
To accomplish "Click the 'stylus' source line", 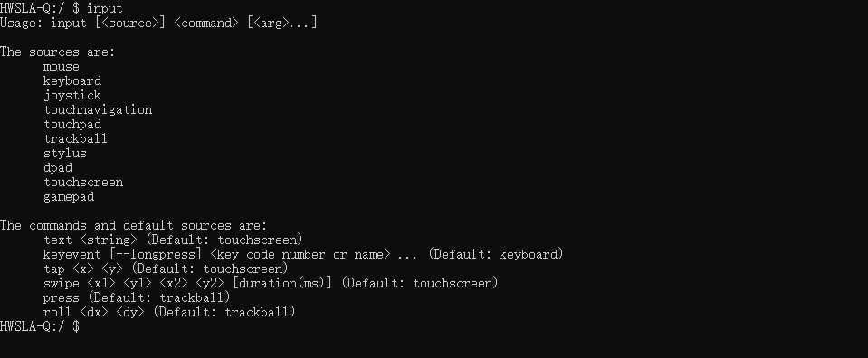I will click(65, 154).
